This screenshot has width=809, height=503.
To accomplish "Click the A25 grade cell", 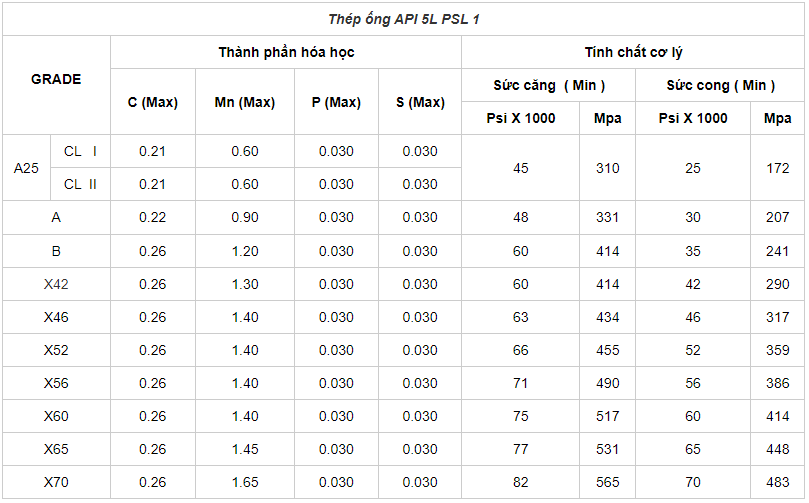I will [x=26, y=168].
